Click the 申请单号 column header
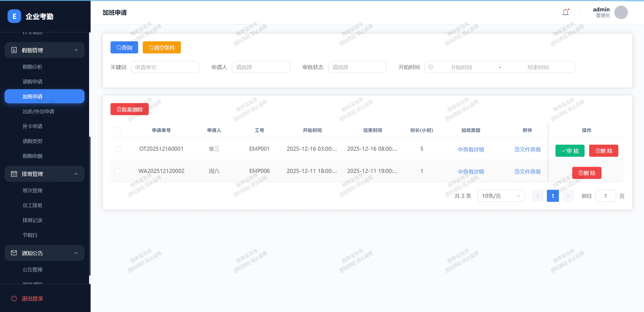The width and height of the screenshot is (644, 312). [161, 130]
